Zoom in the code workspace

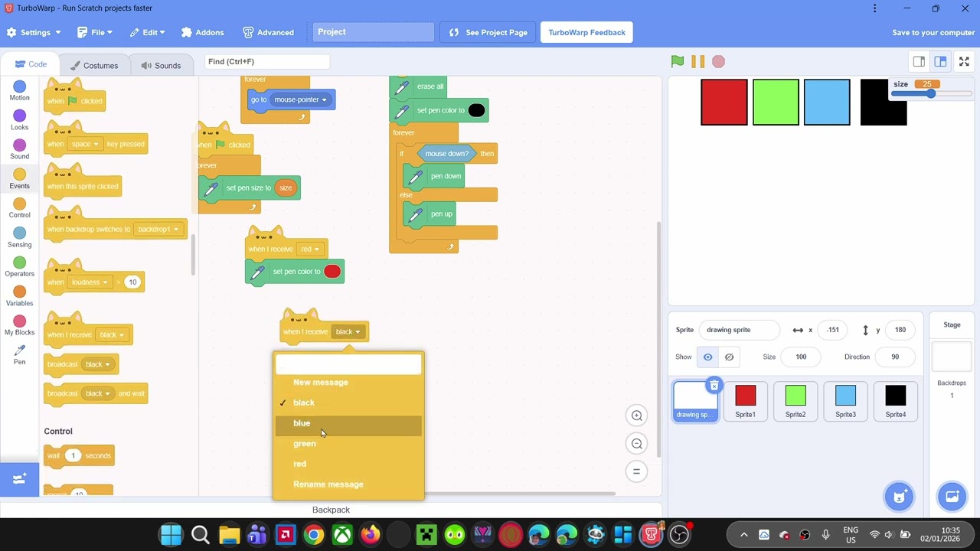click(x=636, y=416)
